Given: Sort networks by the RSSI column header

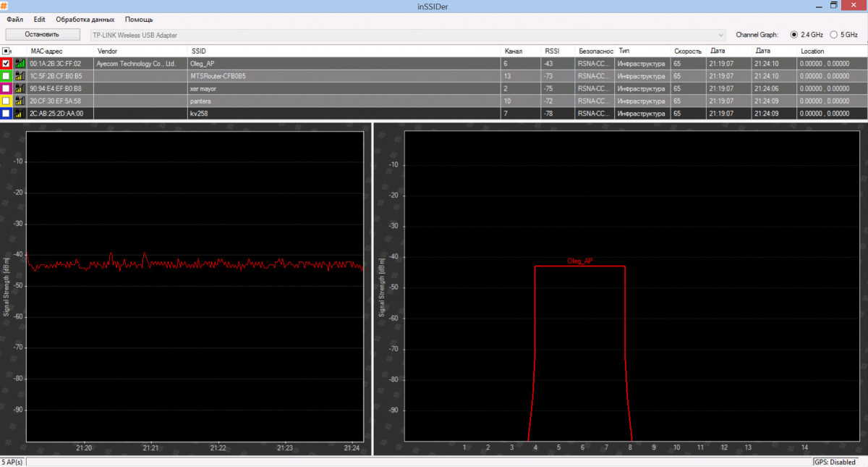Looking at the screenshot, I should tap(553, 51).
